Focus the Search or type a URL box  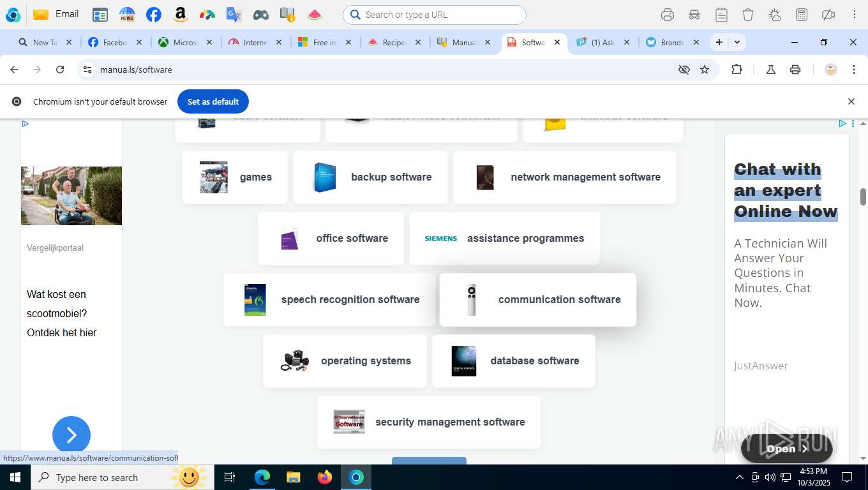click(434, 15)
